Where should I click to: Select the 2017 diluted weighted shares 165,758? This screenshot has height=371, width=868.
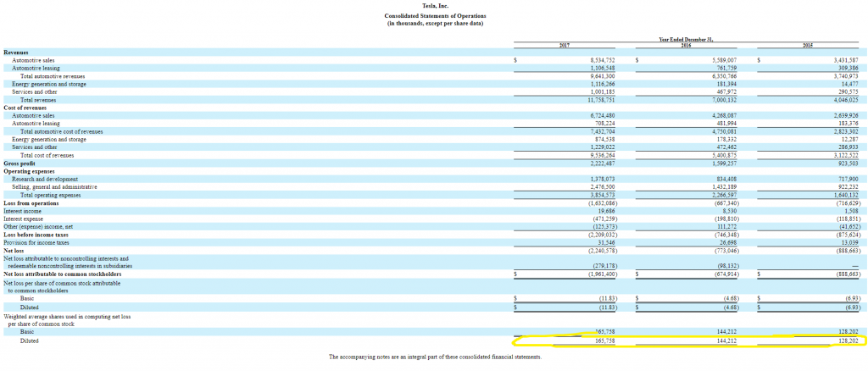[605, 342]
